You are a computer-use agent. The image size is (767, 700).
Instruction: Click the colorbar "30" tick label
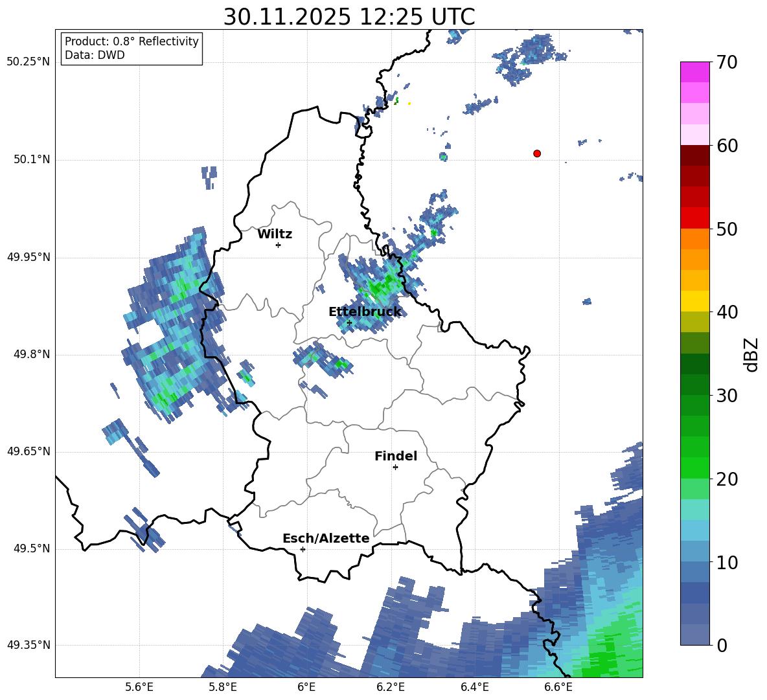point(727,396)
